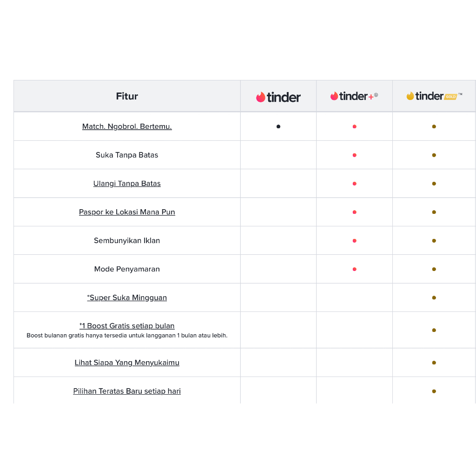Screen dimensions: 476x476
Task: Click Tinder Gold dot for Lihat Siapa Yang Menyukaimu
Action: click(x=434, y=363)
